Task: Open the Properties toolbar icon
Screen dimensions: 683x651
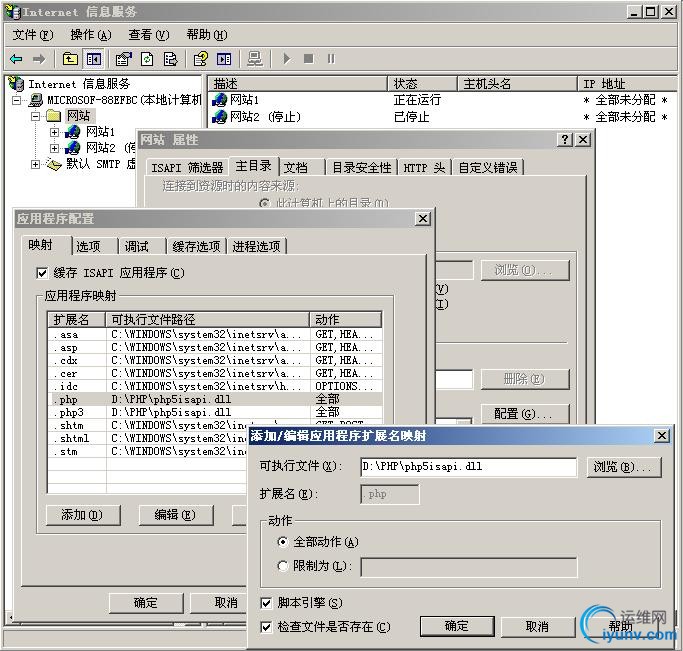Action: (124, 59)
